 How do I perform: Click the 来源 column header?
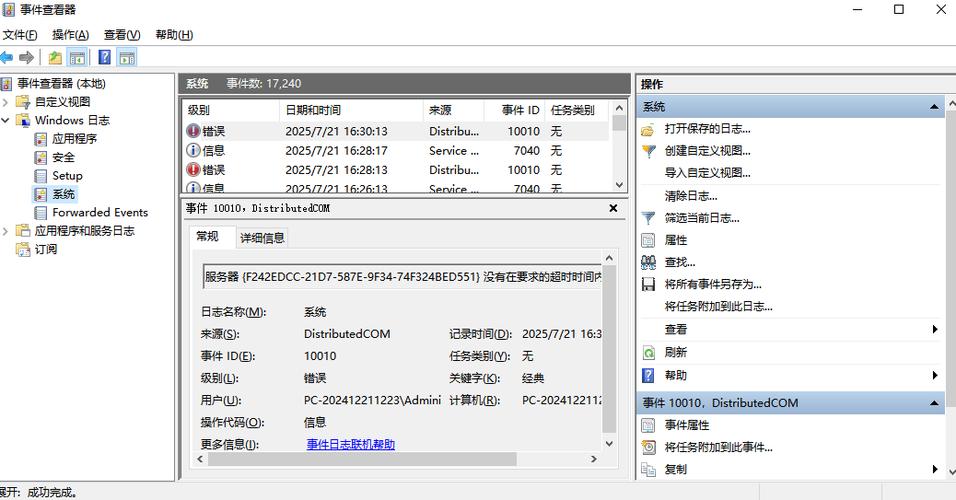[x=453, y=110]
